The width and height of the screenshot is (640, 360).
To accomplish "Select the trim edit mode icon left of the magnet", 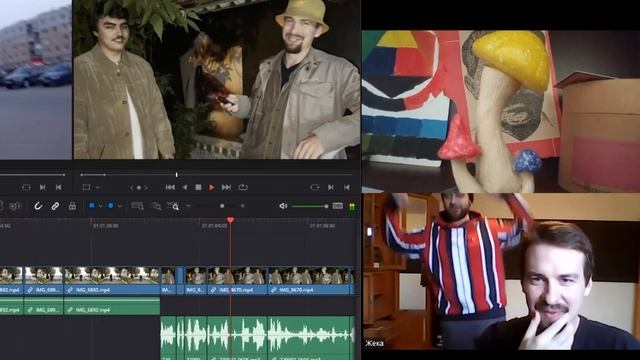I will [x=15, y=206].
